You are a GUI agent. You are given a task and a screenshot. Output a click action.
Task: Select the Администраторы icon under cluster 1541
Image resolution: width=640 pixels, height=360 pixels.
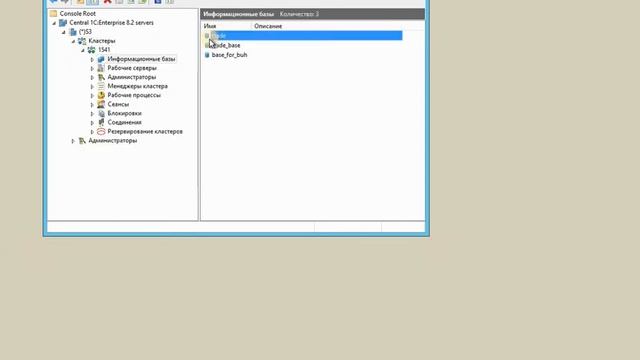point(101,77)
